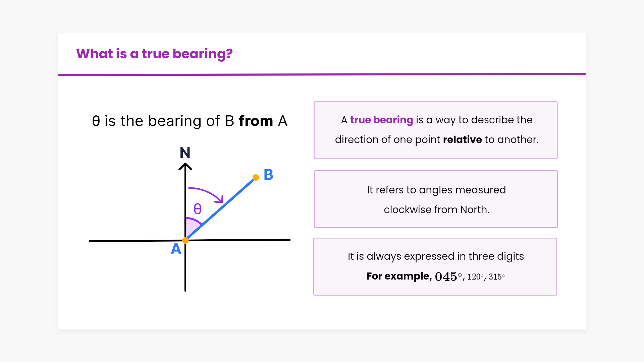This screenshot has width=644, height=362.
Task: Click the orange point at B
Action: click(x=256, y=177)
